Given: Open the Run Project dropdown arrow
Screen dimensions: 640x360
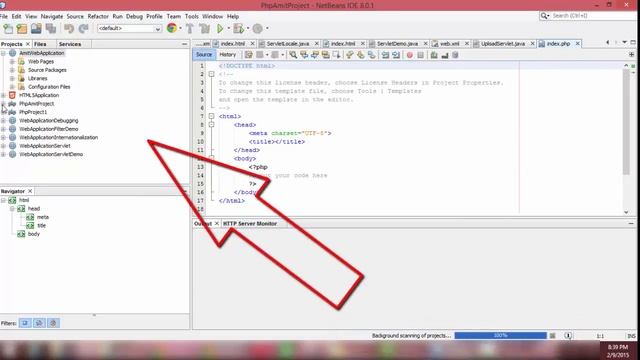Looking at the screenshot, I should pyautogui.click(x=229, y=28).
